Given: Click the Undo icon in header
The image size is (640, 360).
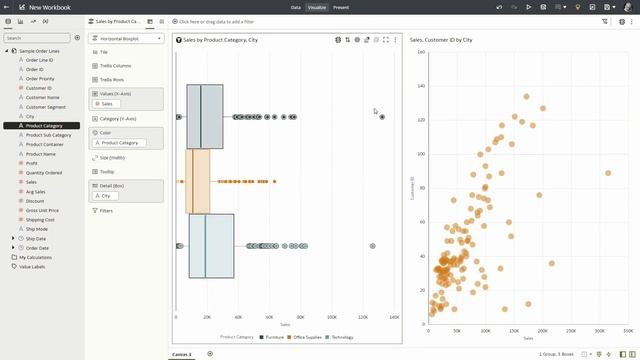Looking at the screenshot, I should pos(499,7).
